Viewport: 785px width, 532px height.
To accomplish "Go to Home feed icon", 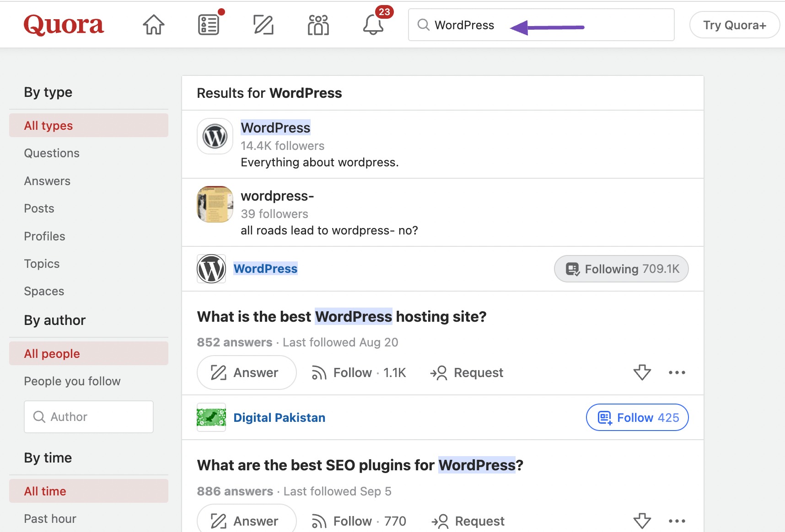I will coord(154,25).
